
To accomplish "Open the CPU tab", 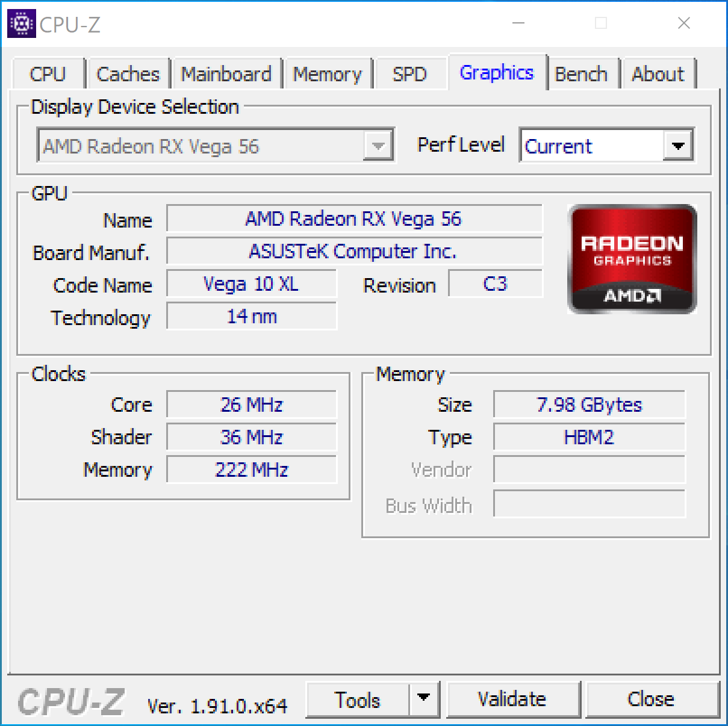I will 48,74.
